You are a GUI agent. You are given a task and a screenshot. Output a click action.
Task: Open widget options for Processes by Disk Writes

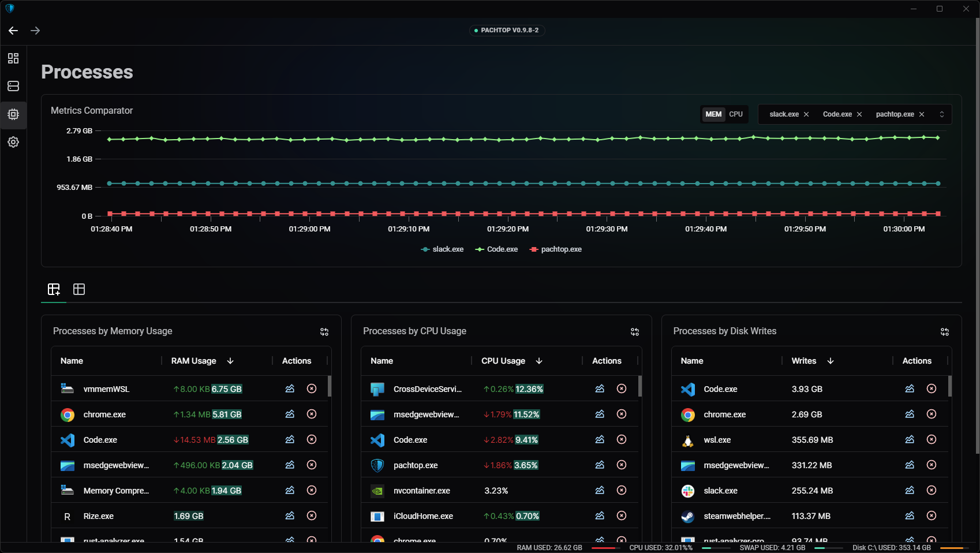point(944,332)
